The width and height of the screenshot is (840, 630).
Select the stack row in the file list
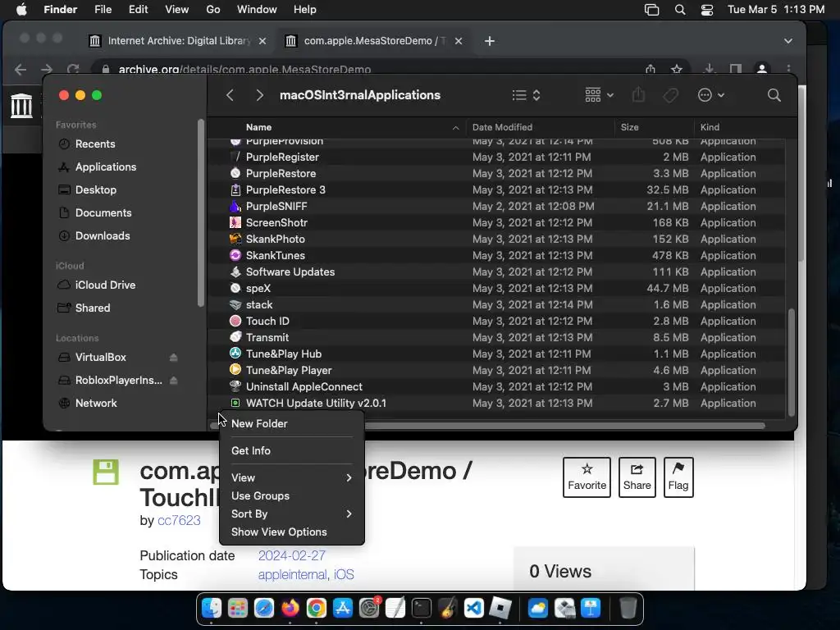click(x=496, y=304)
